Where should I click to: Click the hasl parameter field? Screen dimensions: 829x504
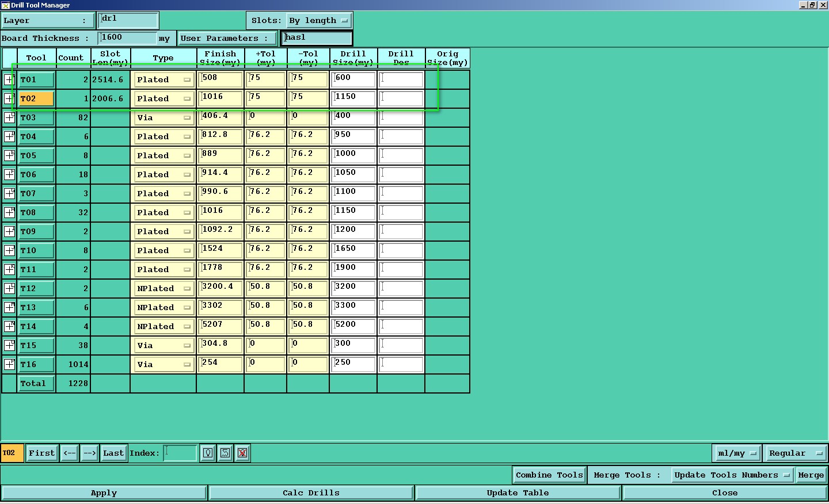coord(317,38)
